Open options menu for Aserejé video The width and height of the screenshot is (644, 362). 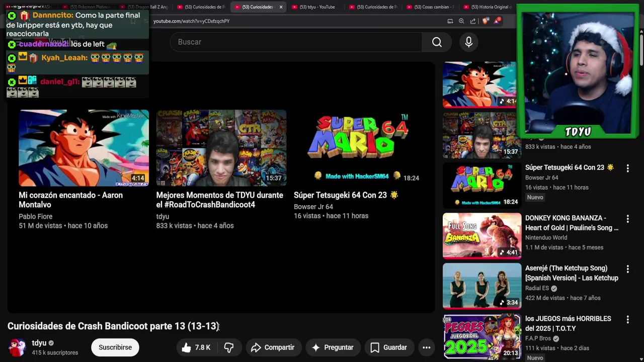627,269
